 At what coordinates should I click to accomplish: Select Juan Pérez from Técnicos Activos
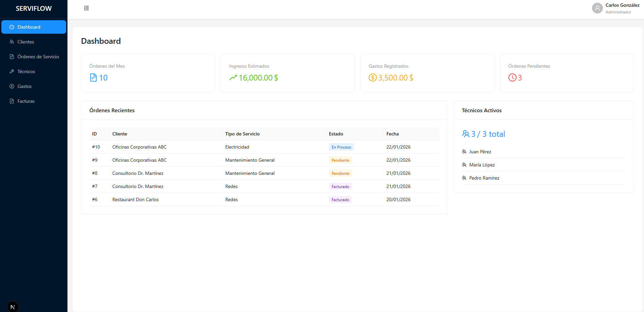click(480, 152)
